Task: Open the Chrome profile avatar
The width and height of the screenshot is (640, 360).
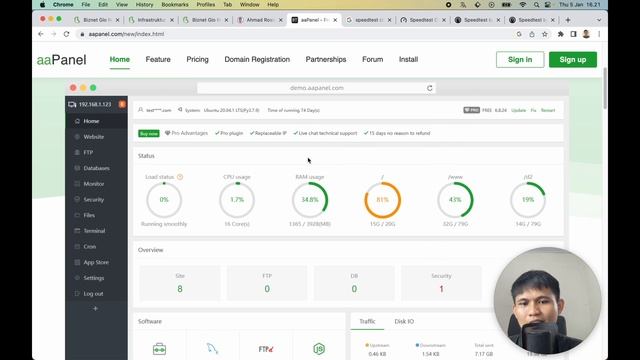Action: point(586,34)
